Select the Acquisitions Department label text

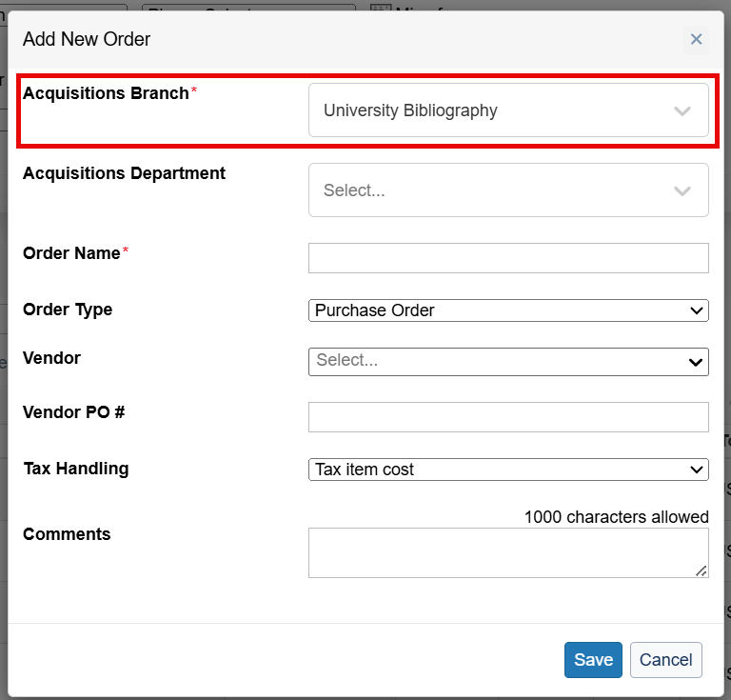[x=124, y=173]
